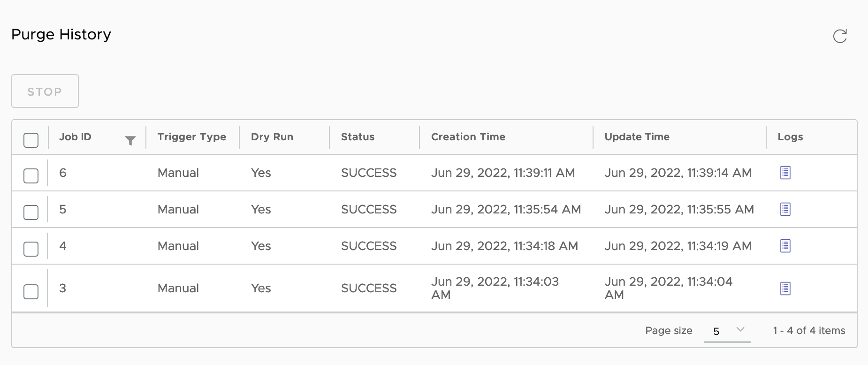
Task: Tick the checkbox for job 3
Action: click(x=31, y=291)
